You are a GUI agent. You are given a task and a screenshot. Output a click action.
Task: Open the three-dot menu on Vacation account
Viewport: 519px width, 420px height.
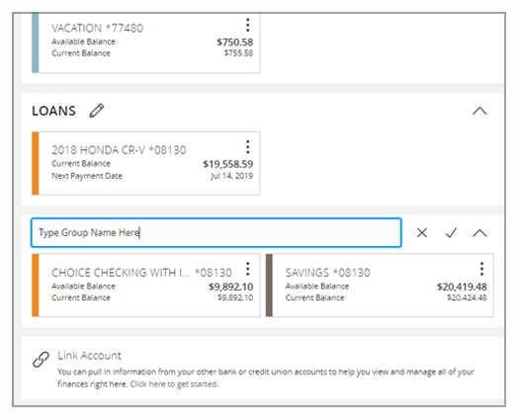coord(247,25)
